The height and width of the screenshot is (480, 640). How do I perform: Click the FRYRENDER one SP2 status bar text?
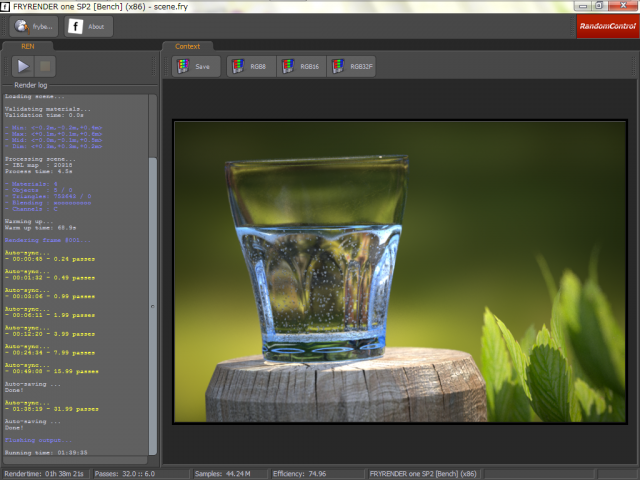click(423, 474)
